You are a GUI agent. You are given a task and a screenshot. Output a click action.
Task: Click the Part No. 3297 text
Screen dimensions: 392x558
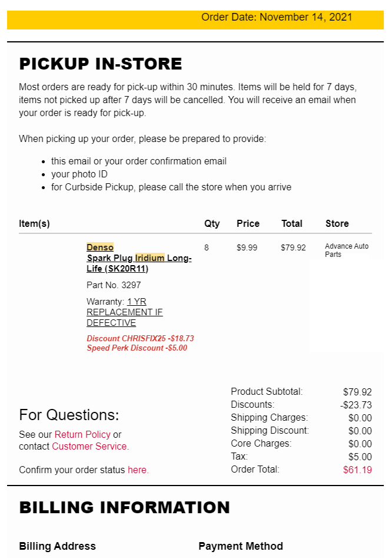(114, 285)
